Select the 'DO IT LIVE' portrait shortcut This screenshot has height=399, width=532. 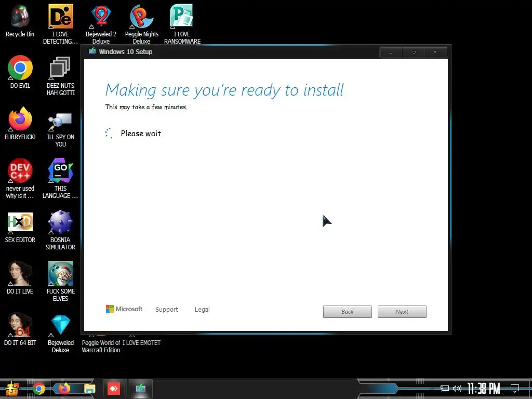point(20,278)
